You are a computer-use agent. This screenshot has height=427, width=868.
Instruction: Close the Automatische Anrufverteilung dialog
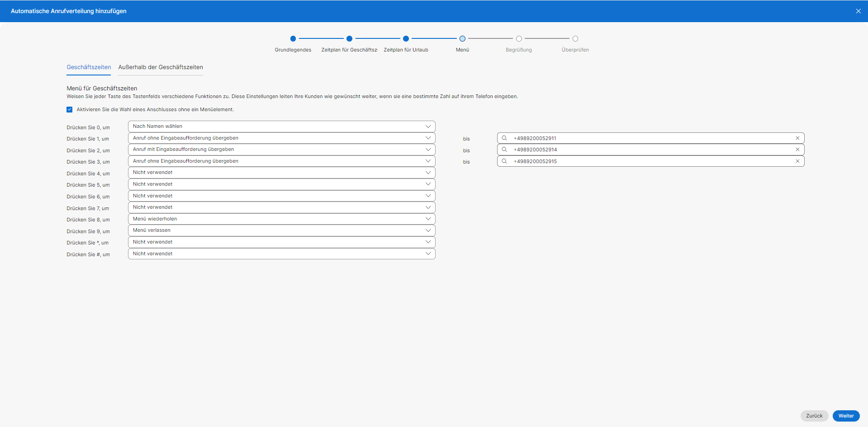[858, 11]
